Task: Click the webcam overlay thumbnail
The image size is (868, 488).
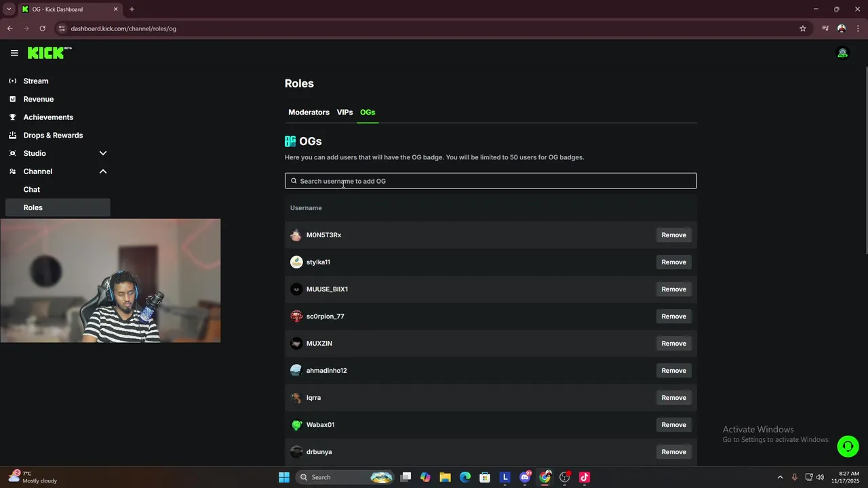Action: (111, 281)
